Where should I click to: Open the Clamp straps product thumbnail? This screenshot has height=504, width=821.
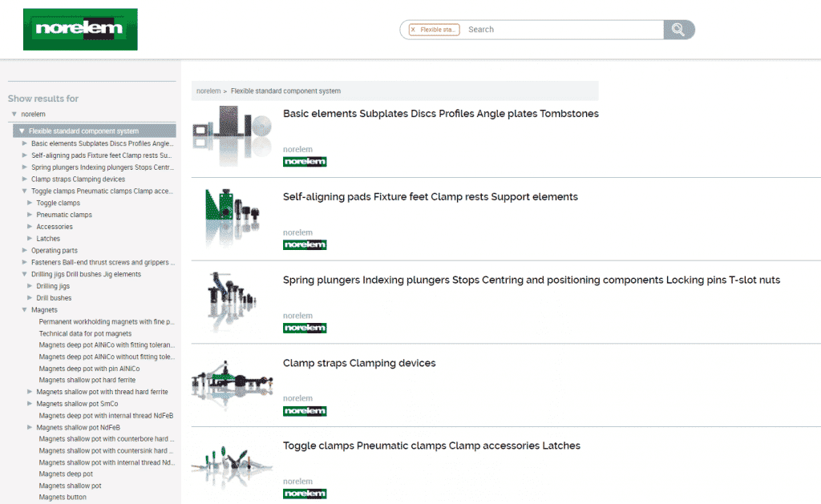coord(233,385)
